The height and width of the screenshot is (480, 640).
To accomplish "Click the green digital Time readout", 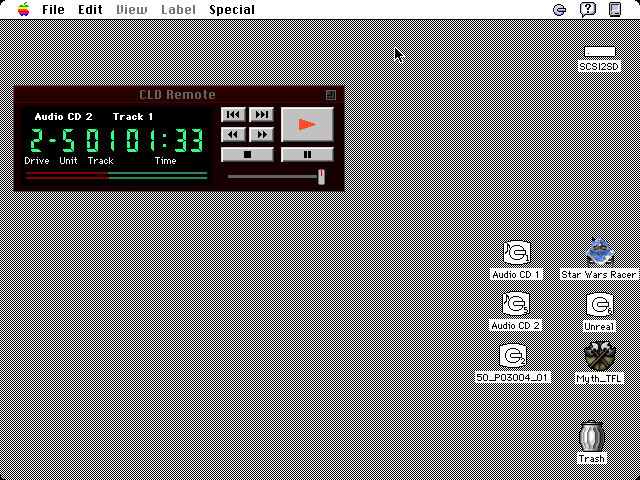I will (x=164, y=140).
